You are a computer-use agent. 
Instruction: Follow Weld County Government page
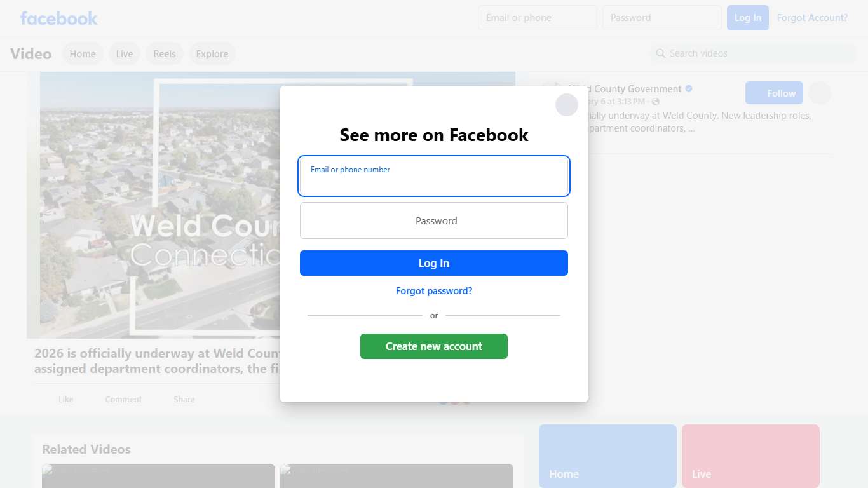[774, 93]
